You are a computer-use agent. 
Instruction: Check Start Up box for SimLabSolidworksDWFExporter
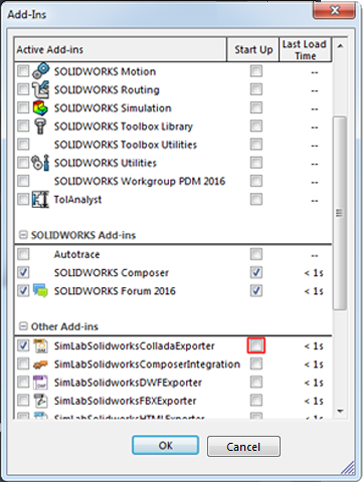tap(256, 382)
